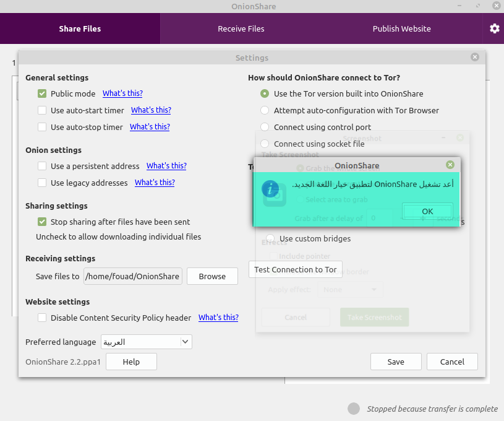Cancel the Settings dialog
Viewport: 504px width, 421px height.
452,362
